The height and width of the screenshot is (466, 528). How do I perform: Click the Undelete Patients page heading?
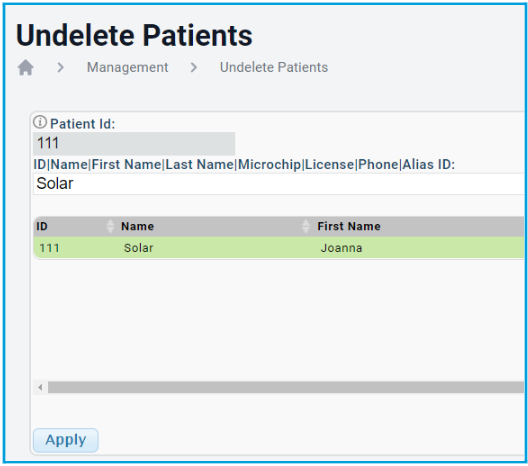click(x=134, y=35)
